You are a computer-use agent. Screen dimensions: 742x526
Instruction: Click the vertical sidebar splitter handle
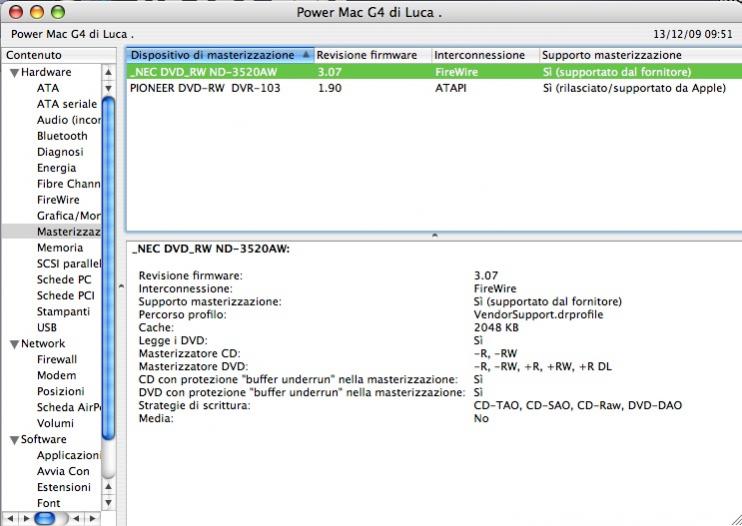121,286
